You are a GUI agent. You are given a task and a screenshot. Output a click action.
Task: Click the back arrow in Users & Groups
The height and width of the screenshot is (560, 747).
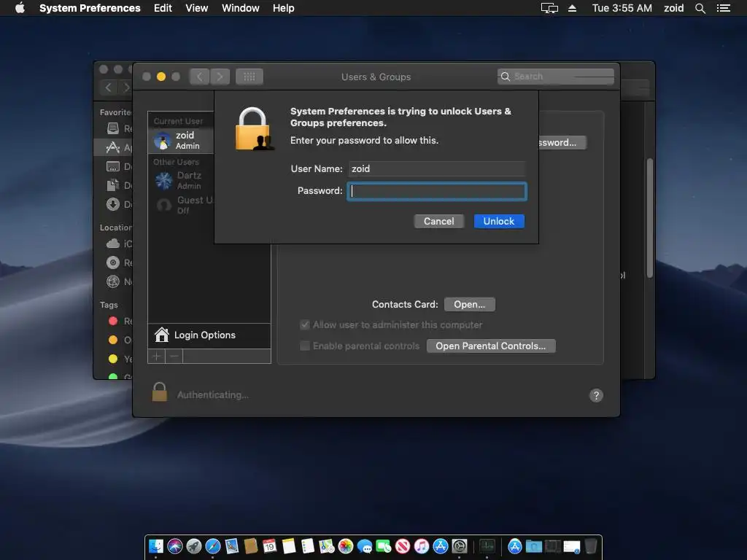[x=200, y=77]
